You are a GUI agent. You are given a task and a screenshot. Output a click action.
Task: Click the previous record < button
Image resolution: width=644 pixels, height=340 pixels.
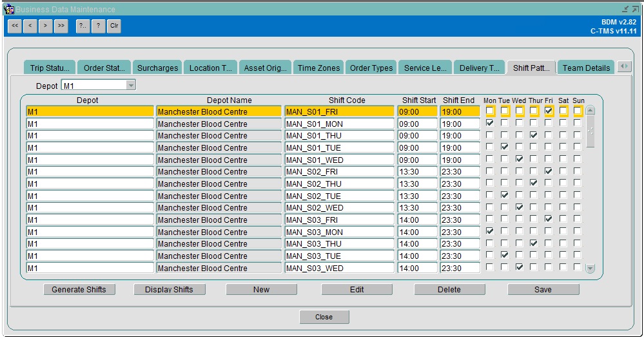coord(30,26)
